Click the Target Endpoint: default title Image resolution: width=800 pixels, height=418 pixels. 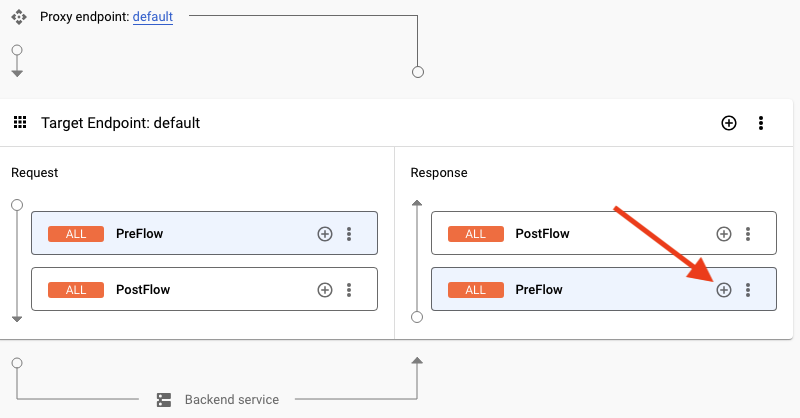pyautogui.click(x=120, y=123)
